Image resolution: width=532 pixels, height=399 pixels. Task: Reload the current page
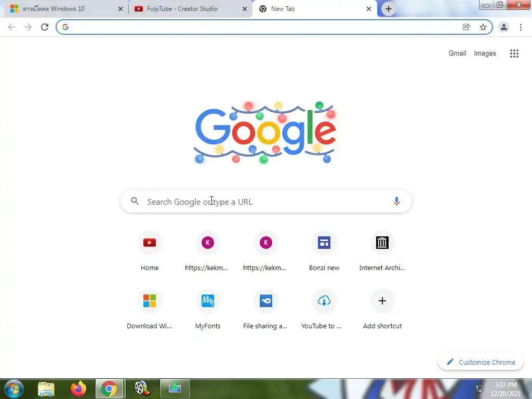45,27
